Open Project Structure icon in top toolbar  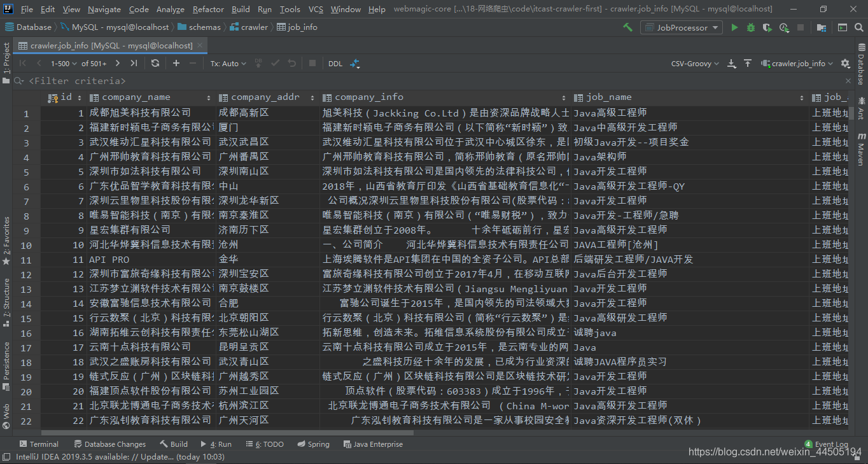point(822,27)
